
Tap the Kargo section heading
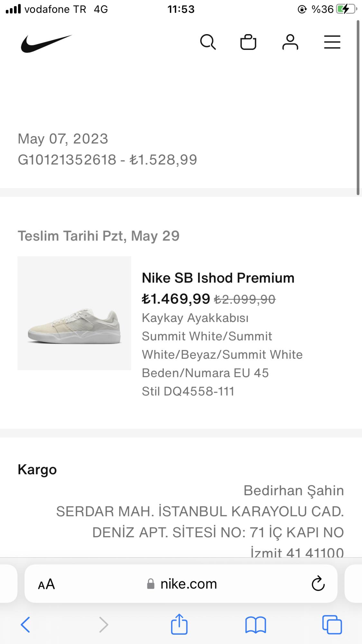(37, 469)
